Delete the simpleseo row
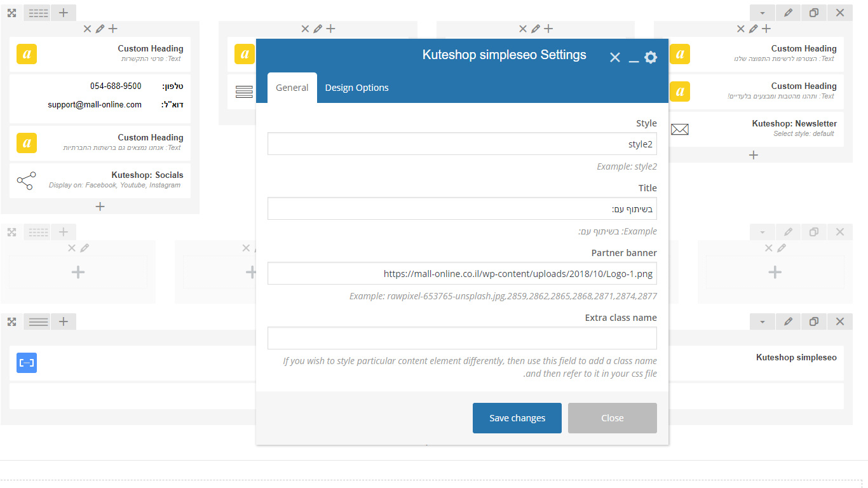Screen dimensions: 868x488 point(840,322)
